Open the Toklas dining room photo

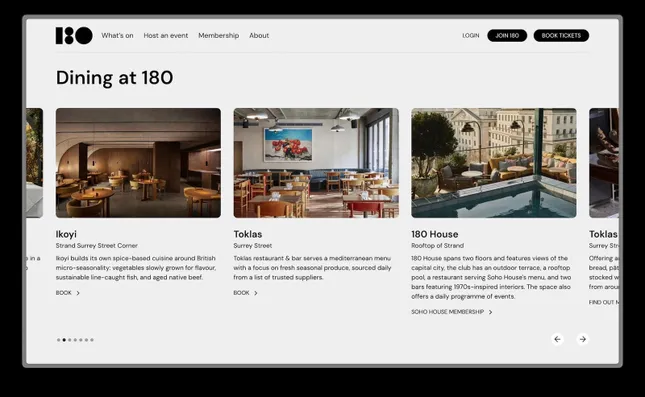(316, 163)
